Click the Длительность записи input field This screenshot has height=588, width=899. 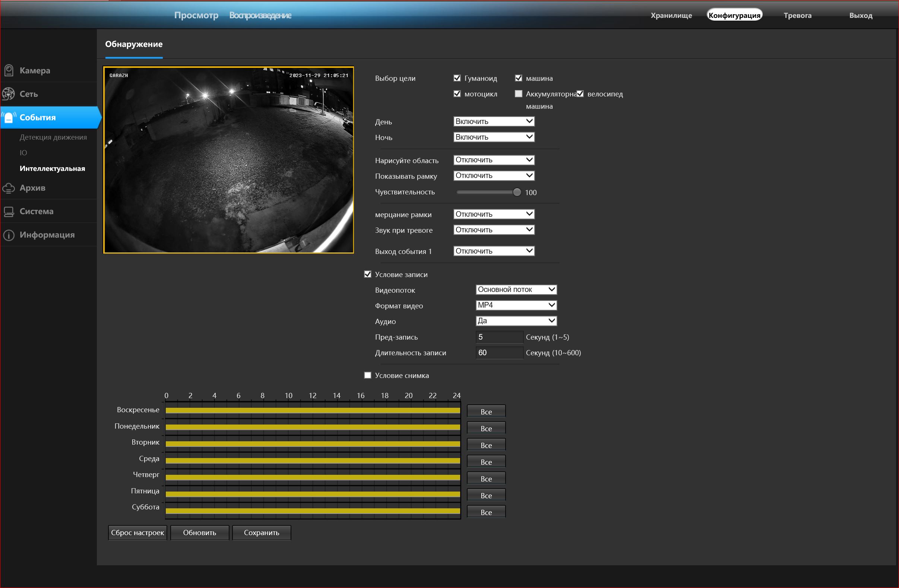499,352
